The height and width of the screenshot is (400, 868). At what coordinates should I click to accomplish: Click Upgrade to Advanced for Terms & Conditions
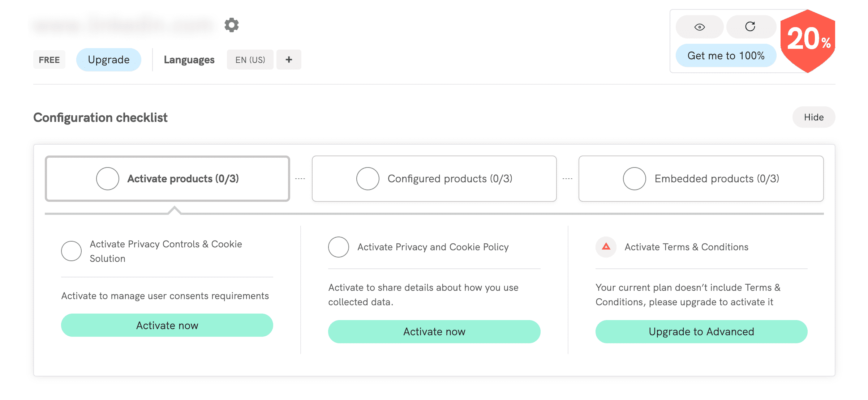coord(701,331)
